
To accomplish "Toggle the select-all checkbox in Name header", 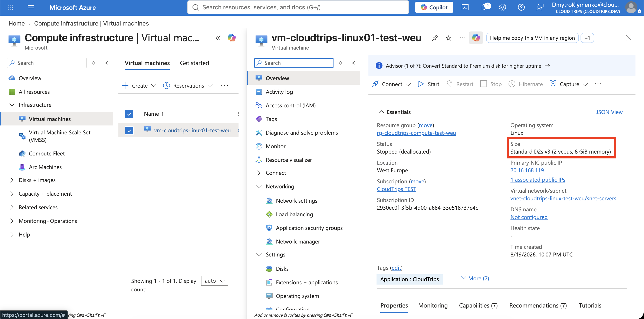I will point(129,114).
